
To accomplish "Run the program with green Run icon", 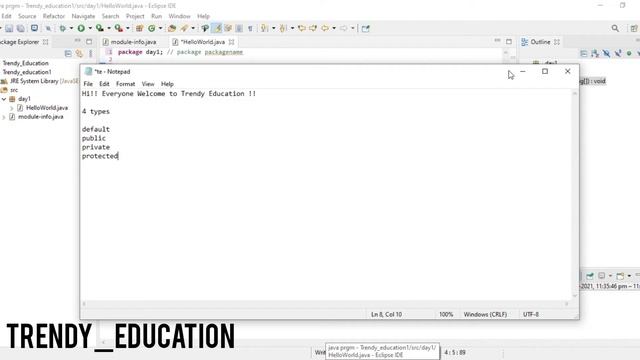I will [81, 28].
